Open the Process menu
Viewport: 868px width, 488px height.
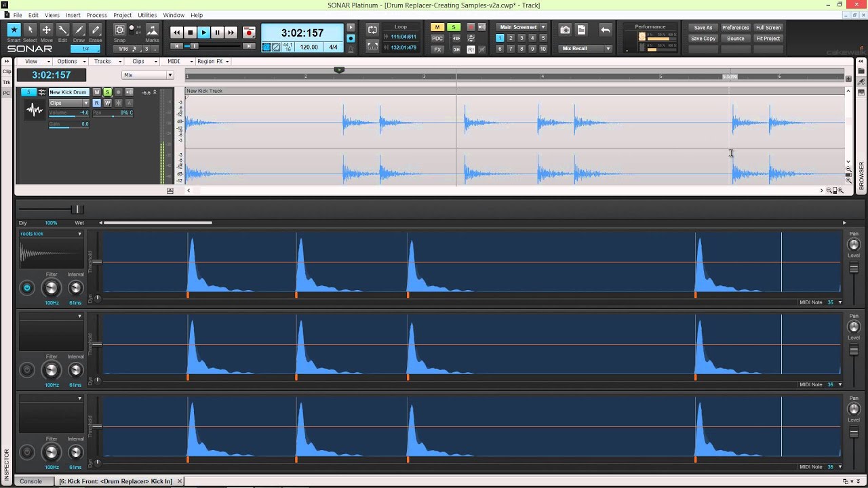point(97,15)
